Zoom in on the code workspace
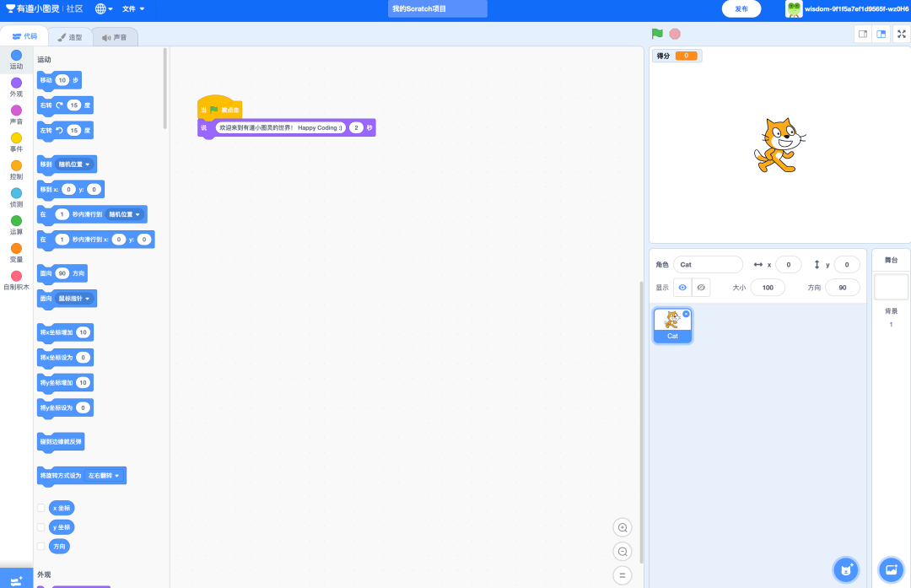Viewport: 911px width, 588px height. [623, 528]
